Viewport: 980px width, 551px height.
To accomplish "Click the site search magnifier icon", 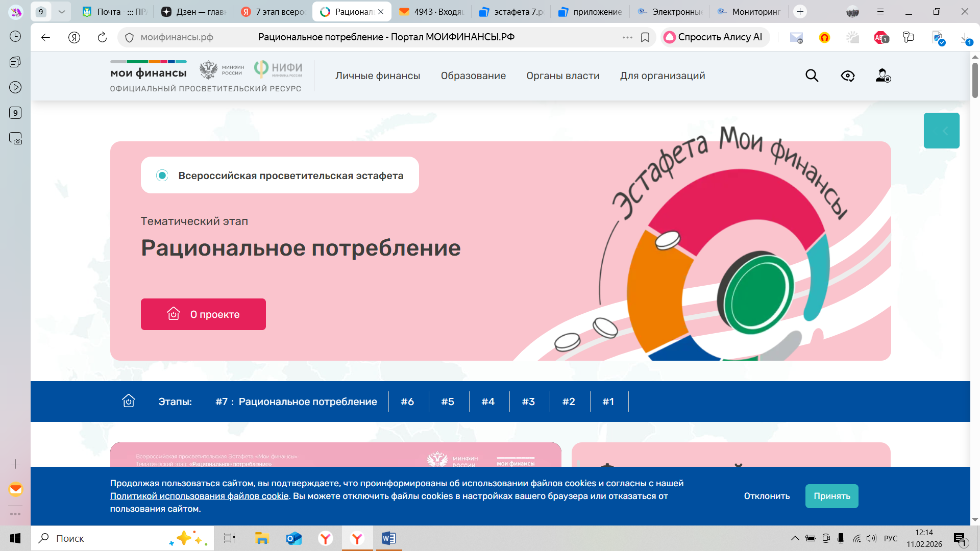I will pyautogui.click(x=812, y=76).
